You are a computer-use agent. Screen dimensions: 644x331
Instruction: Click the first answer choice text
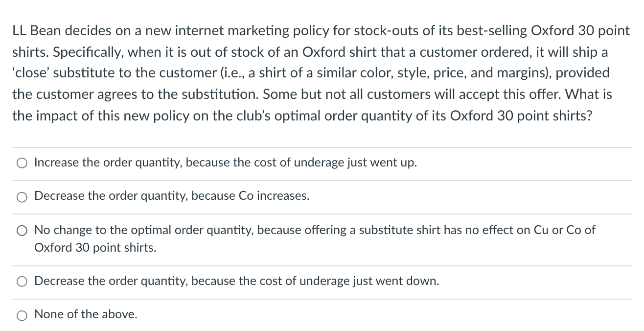[226, 163]
